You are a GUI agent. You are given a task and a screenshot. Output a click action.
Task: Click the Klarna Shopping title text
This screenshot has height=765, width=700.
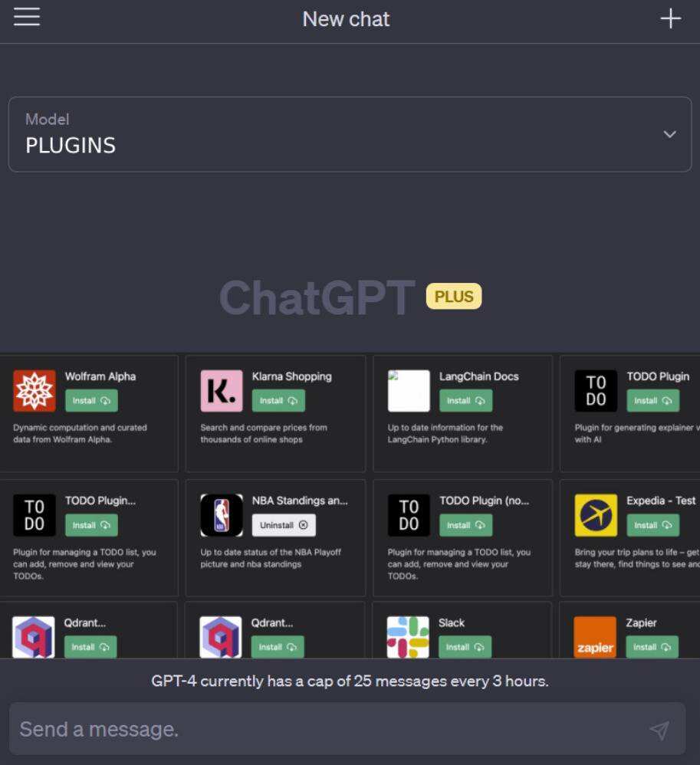[x=292, y=376]
